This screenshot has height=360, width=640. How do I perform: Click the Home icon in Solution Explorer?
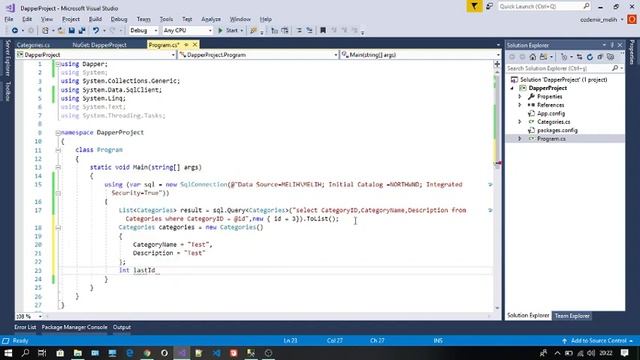(x=533, y=57)
